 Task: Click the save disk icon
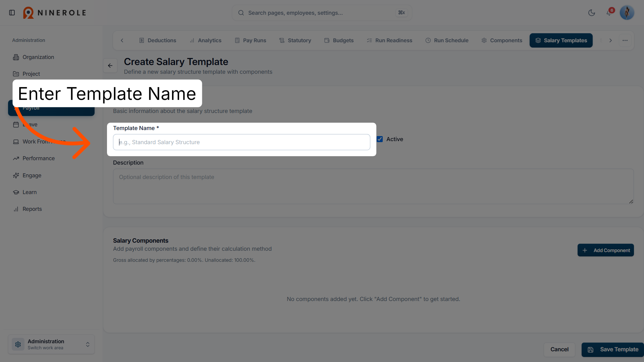[x=591, y=350]
